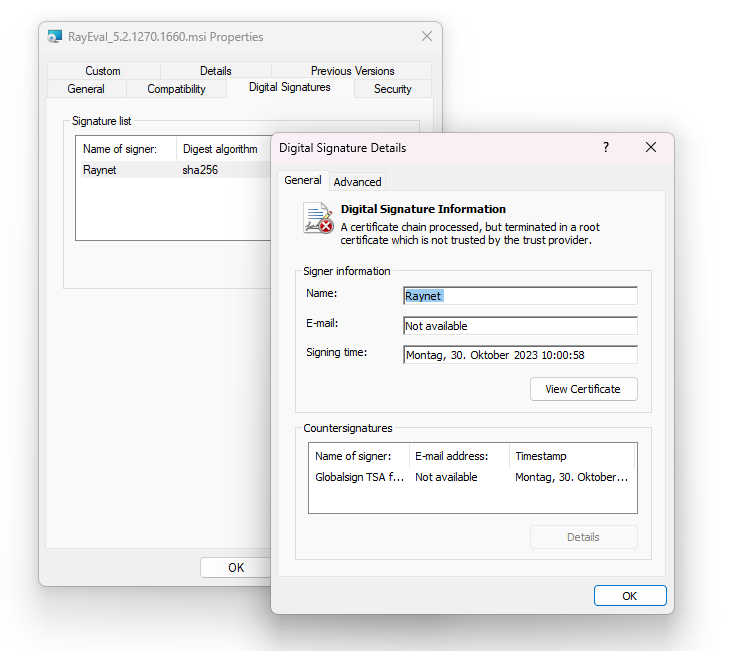
Task: Select the Raynet signer in signature list
Action: pyautogui.click(x=100, y=170)
